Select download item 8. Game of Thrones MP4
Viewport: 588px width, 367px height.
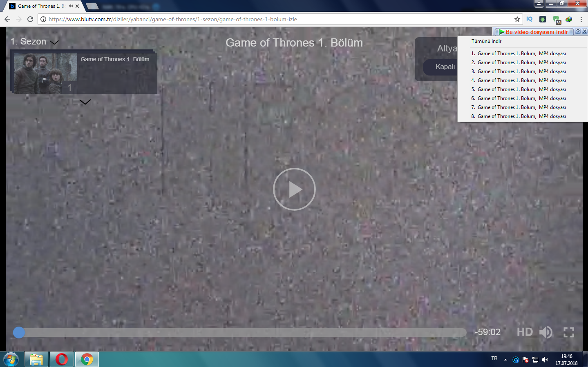click(x=519, y=116)
